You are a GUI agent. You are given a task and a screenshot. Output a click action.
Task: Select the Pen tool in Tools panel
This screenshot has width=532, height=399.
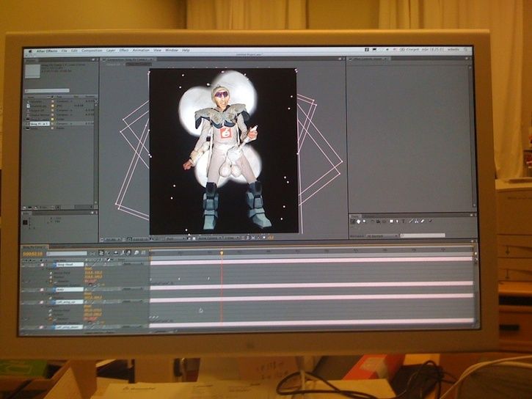coord(398,221)
